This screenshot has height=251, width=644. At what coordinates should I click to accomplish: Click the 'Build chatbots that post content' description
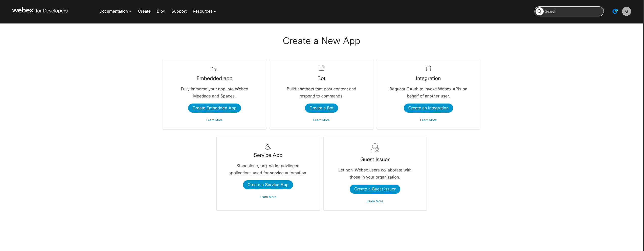tap(321, 92)
